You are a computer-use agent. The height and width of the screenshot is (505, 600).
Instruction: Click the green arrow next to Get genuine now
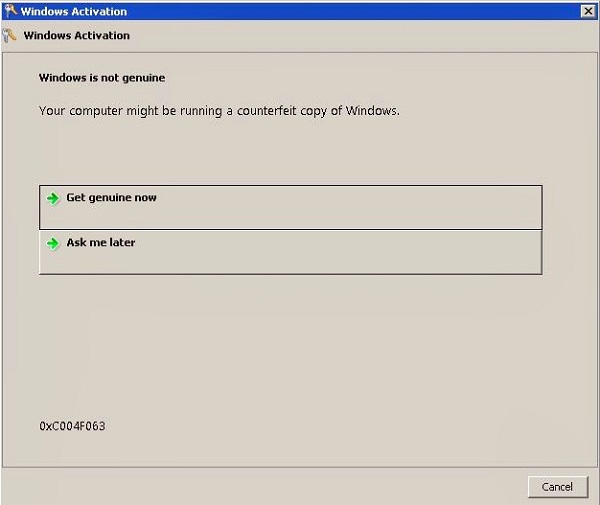coord(54,198)
